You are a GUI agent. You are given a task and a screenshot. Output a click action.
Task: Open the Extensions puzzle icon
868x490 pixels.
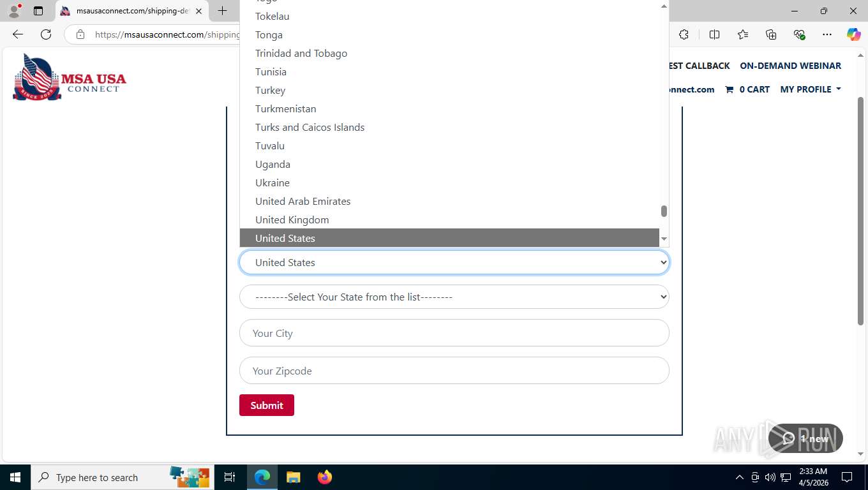pos(684,34)
